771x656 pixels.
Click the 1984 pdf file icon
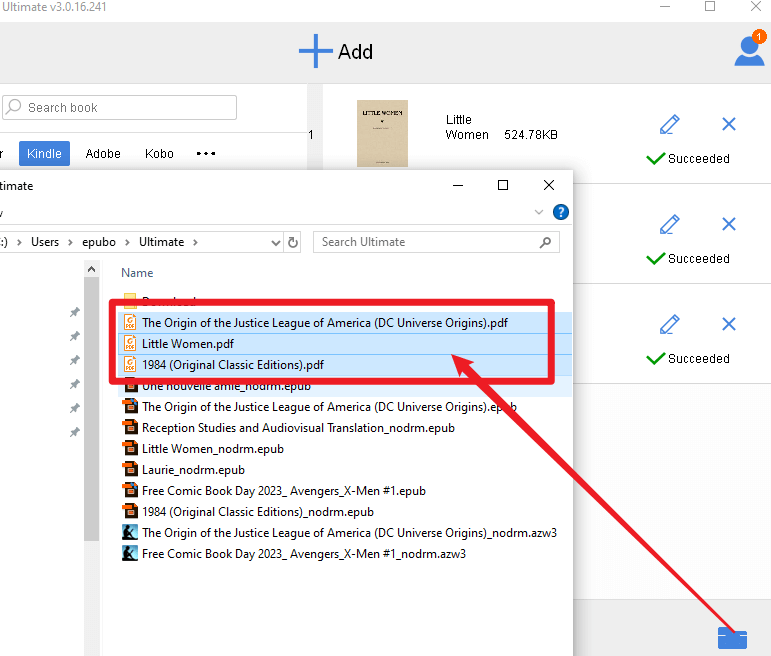130,364
